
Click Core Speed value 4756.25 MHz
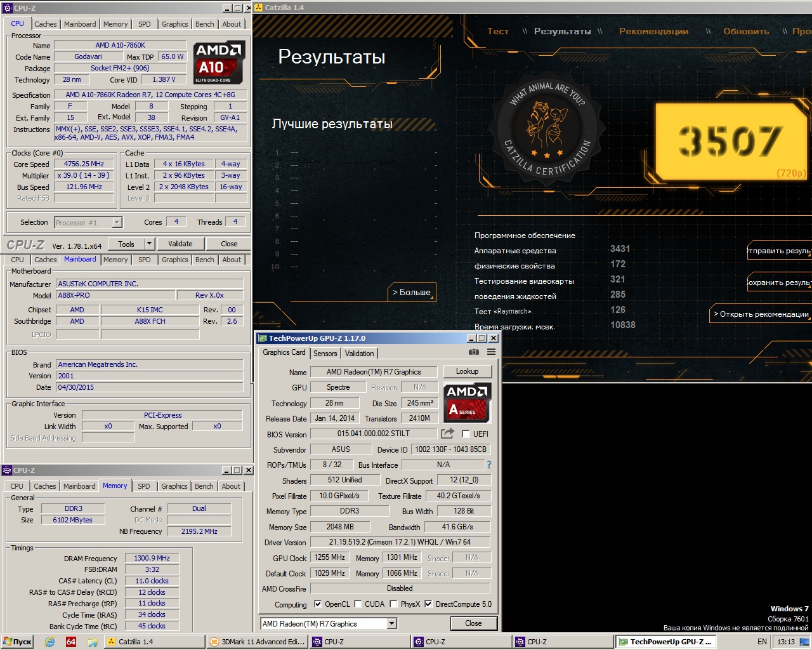(84, 164)
